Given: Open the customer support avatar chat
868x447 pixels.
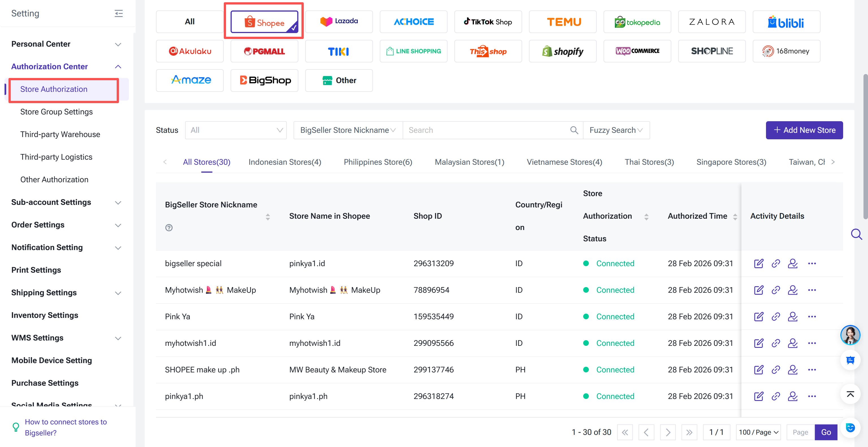Looking at the screenshot, I should (x=850, y=335).
